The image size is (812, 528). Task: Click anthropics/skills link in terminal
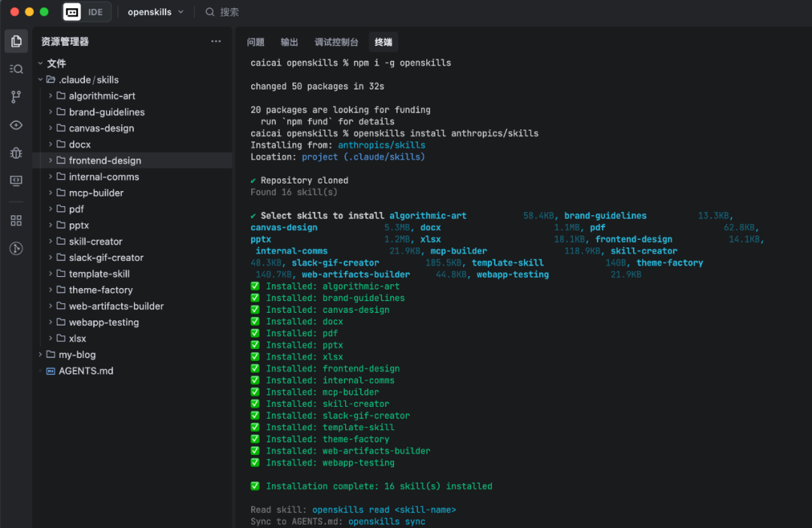coord(382,145)
